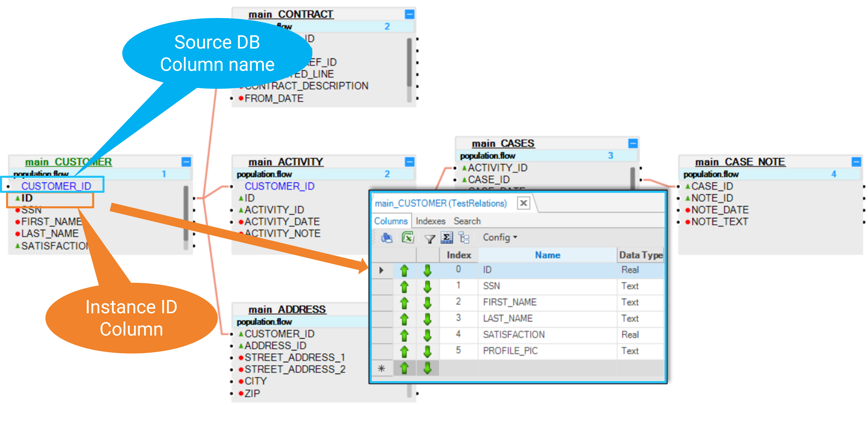Move FIRST_NAME down with the green arrow
The image size is (868, 429).
(x=427, y=303)
